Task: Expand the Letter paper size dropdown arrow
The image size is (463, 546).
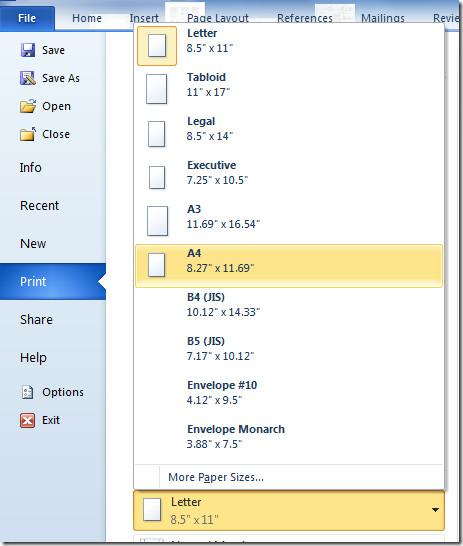Action: tap(435, 510)
